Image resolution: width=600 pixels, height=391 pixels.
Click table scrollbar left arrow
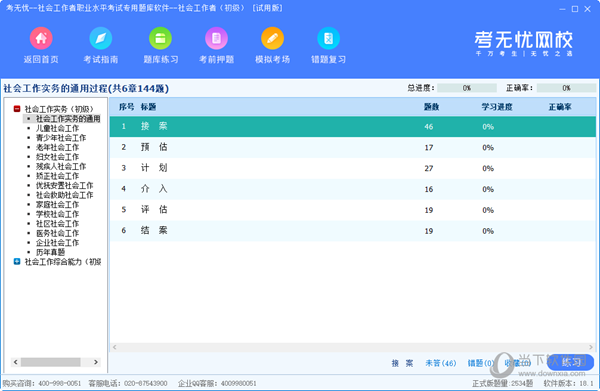(114, 347)
